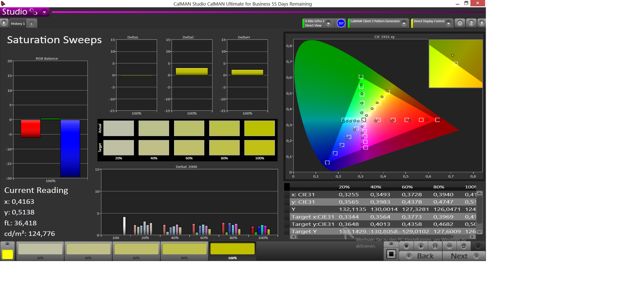Click the read series bracket icon

click(435, 246)
